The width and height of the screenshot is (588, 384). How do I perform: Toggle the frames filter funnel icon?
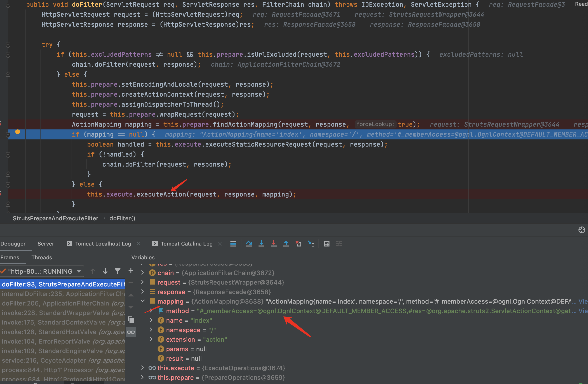point(118,271)
